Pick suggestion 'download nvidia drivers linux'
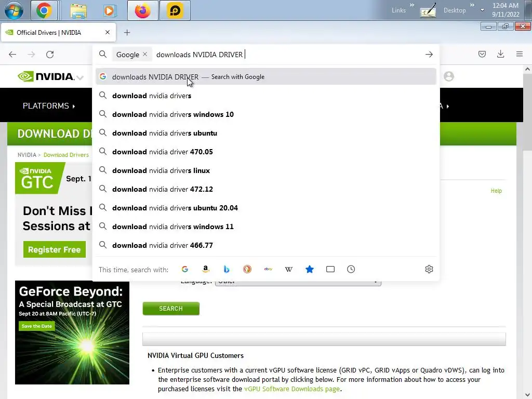Viewport: 532px width, 399px height. [265, 170]
